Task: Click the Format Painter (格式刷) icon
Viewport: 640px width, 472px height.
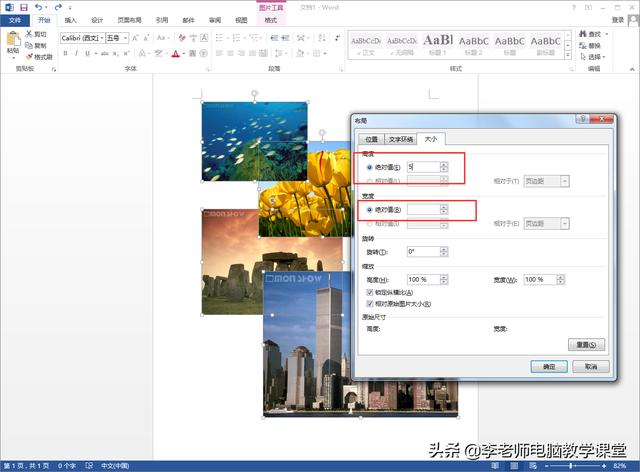Action: tap(29, 57)
